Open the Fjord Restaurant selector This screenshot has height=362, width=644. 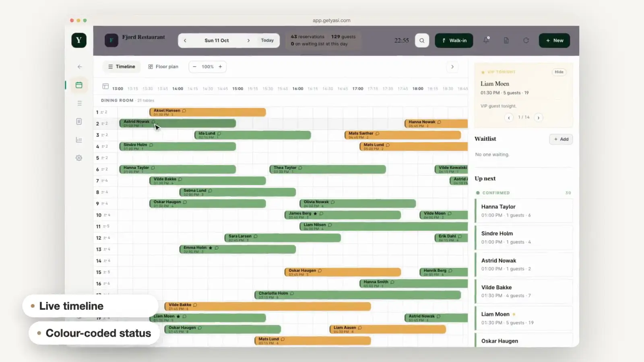point(143,37)
